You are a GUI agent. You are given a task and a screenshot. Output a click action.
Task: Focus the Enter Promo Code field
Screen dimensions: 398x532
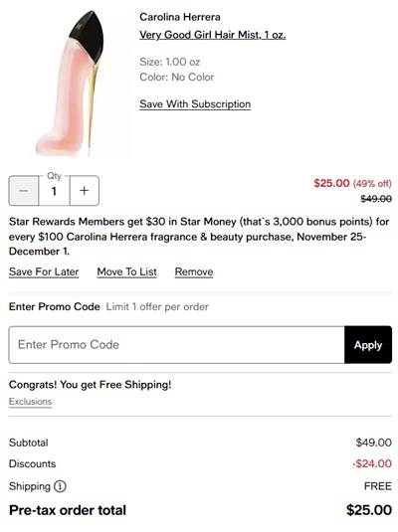(176, 345)
